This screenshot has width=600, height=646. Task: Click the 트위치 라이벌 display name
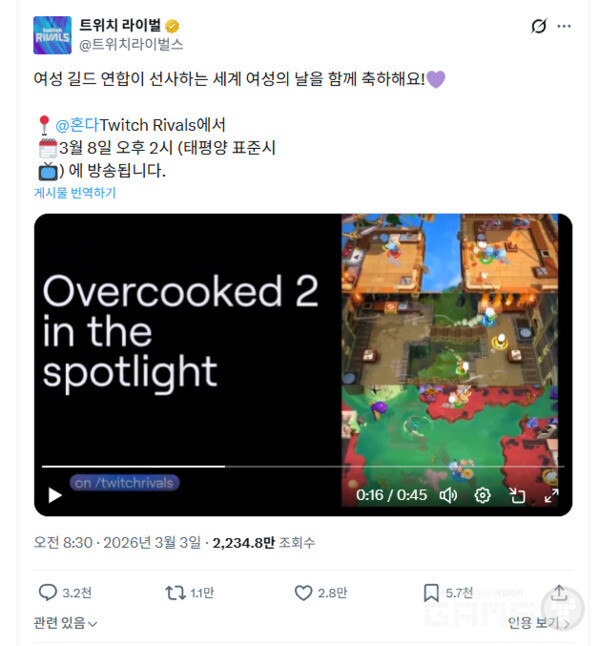pyautogui.click(x=120, y=25)
